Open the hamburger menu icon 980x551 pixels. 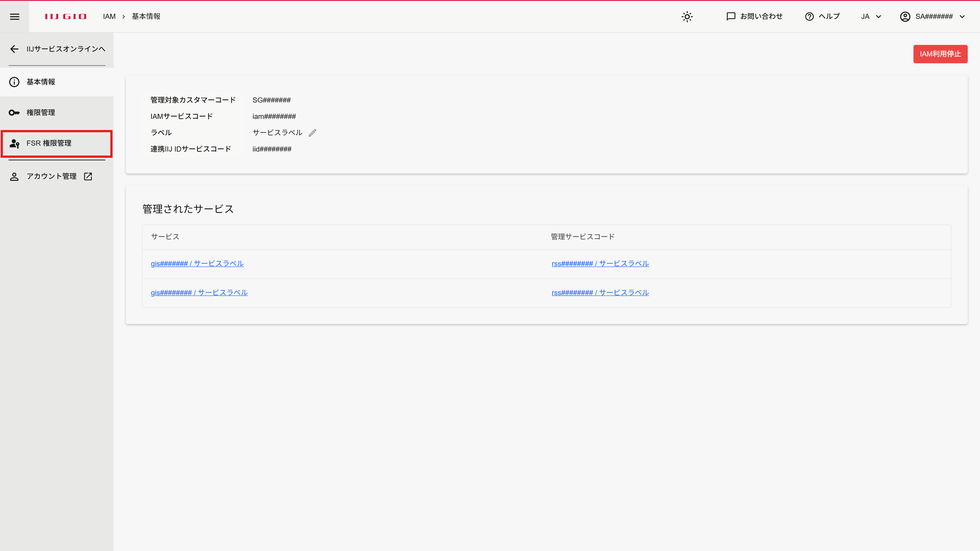point(15,16)
